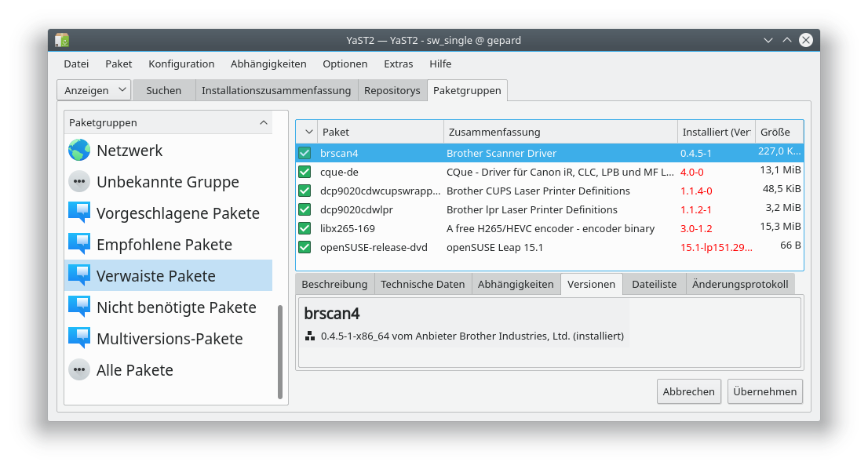868x469 pixels.
Task: Open the Technische Daten tab
Action: [422, 284]
